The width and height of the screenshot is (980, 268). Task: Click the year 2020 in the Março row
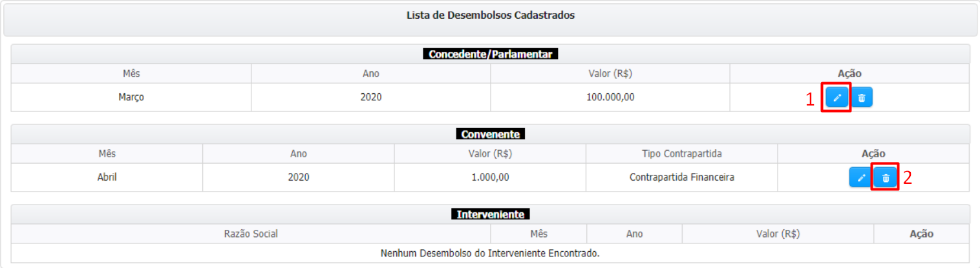tap(371, 98)
